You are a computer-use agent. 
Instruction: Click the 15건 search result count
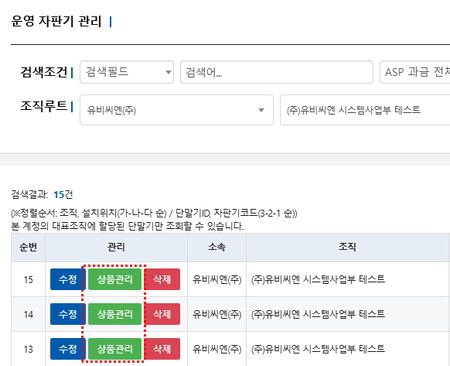[x=63, y=195]
